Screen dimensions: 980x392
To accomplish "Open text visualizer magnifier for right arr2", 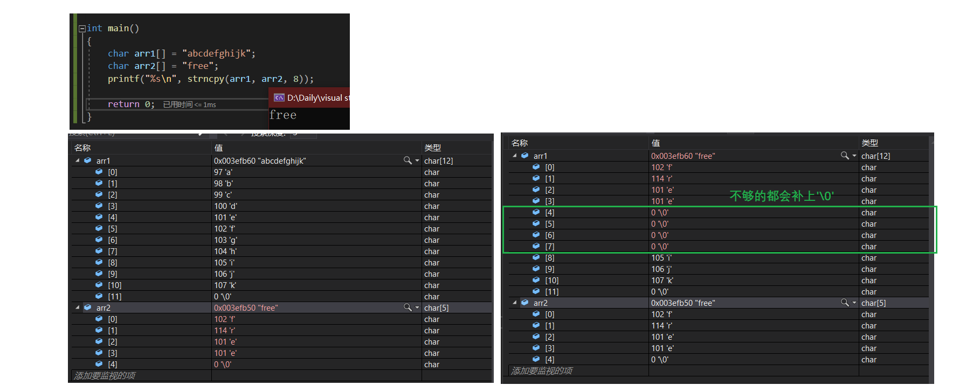I will click(845, 303).
